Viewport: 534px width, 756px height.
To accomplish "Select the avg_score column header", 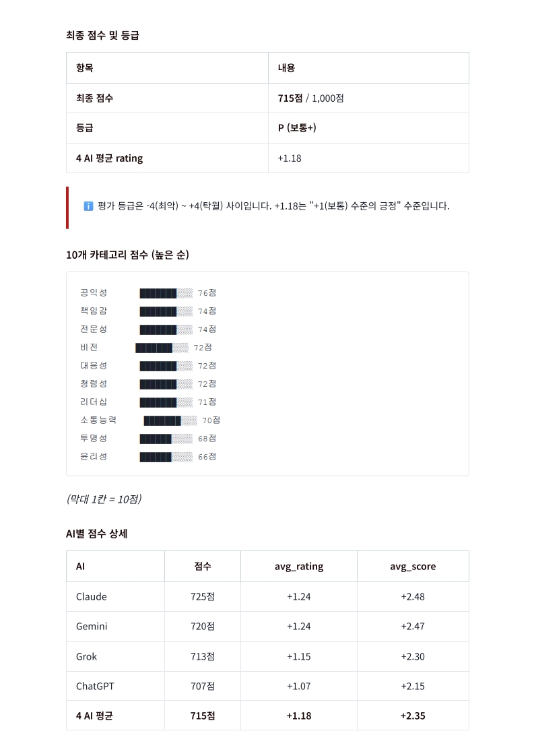I will (413, 567).
